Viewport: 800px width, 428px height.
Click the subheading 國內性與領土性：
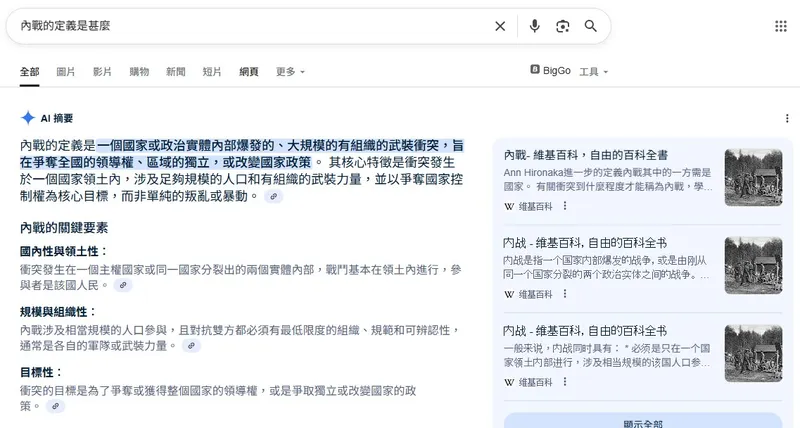64,251
